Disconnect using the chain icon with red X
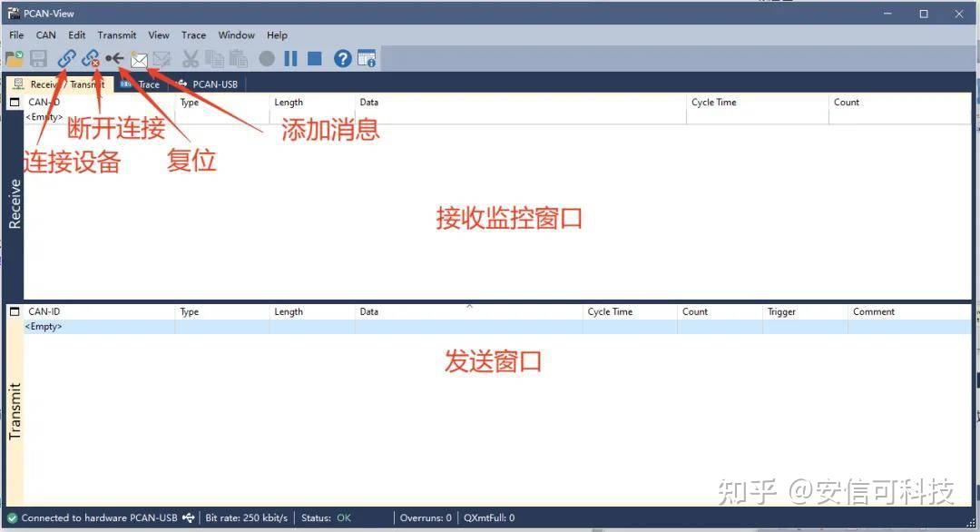Screen dimensions: 980x532 point(91,59)
